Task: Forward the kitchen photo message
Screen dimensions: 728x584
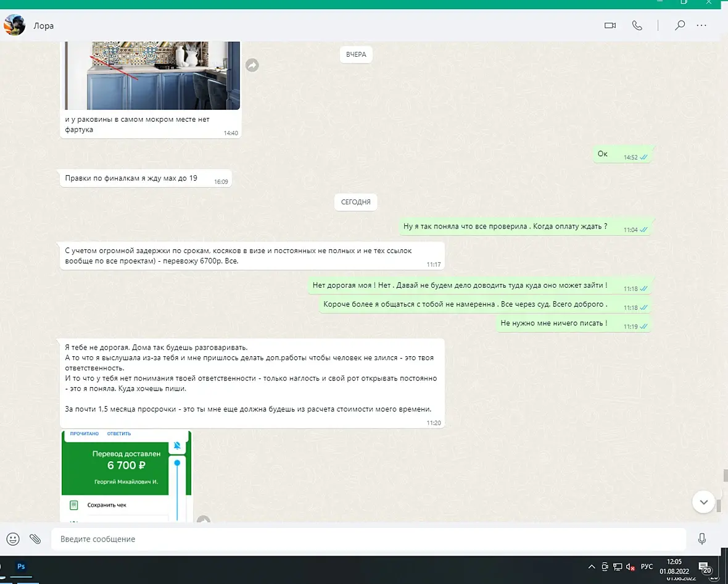Action: click(252, 65)
